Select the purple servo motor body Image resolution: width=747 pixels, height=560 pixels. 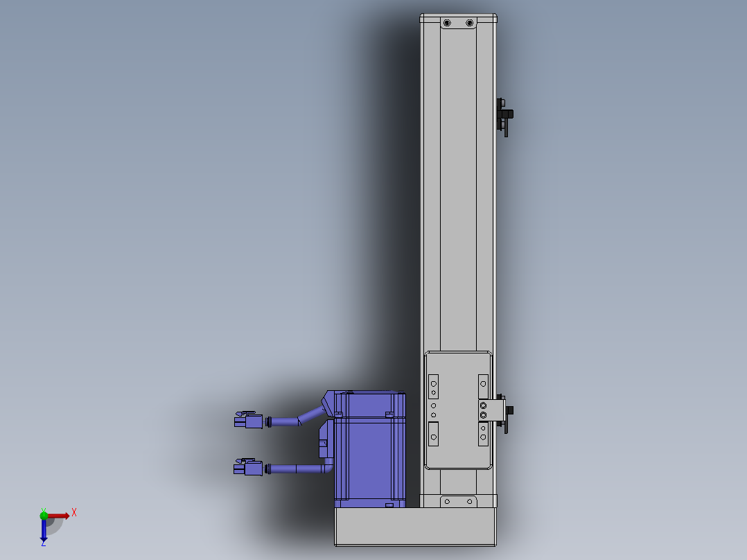370,449
